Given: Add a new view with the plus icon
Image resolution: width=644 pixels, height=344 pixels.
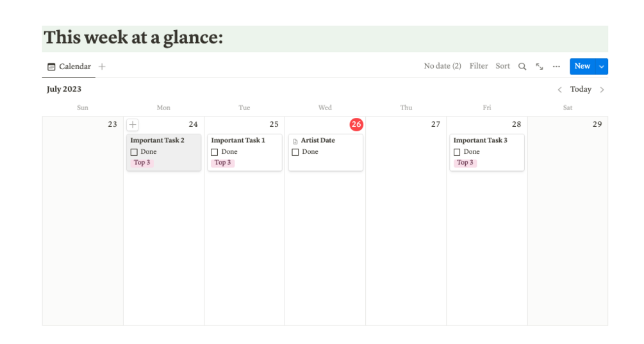Looking at the screenshot, I should click(x=102, y=67).
